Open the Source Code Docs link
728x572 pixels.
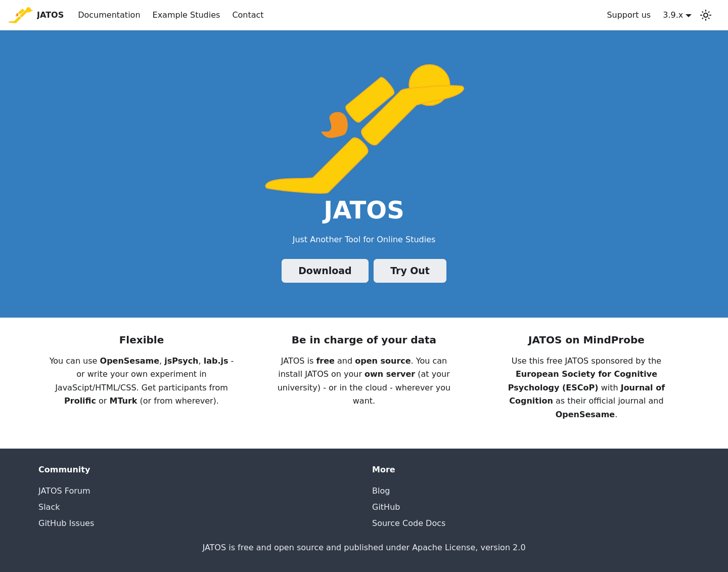pos(408,523)
